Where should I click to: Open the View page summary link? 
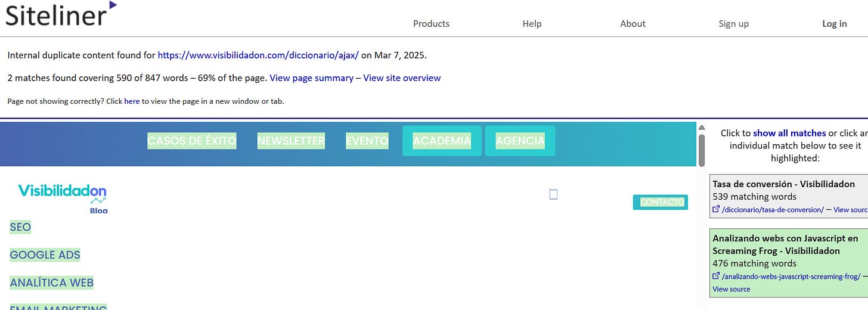click(311, 78)
